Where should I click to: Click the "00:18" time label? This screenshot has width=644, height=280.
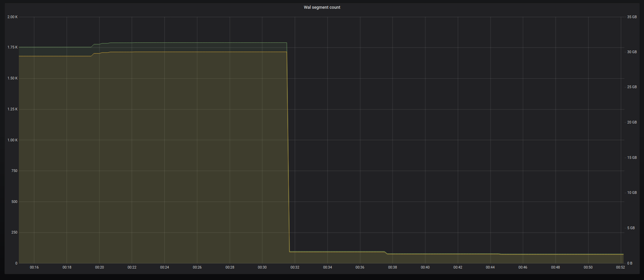[67, 268]
